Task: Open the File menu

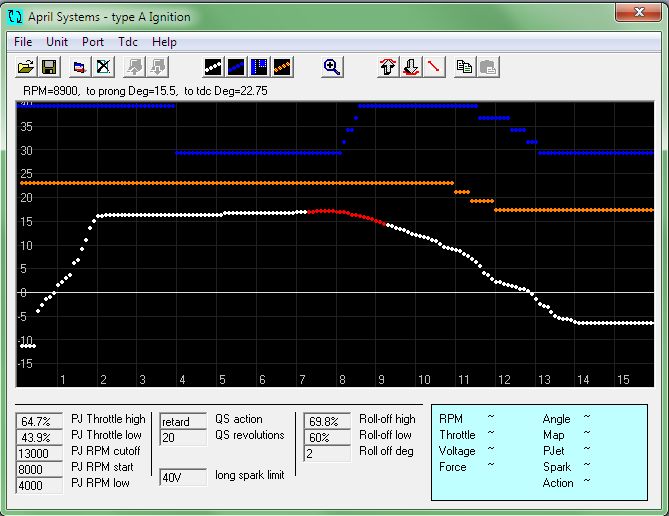Action: (x=23, y=42)
